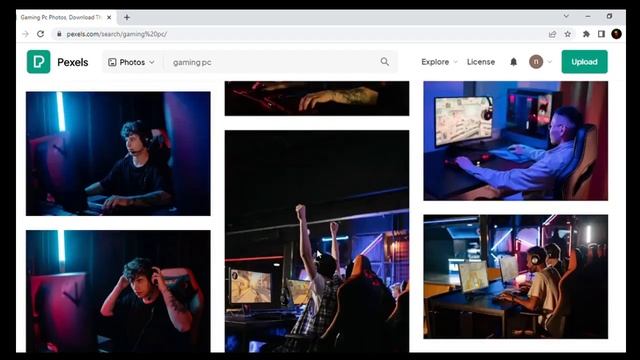Click the address bar URL pexels.com
The width and height of the screenshot is (640, 360).
[117, 34]
